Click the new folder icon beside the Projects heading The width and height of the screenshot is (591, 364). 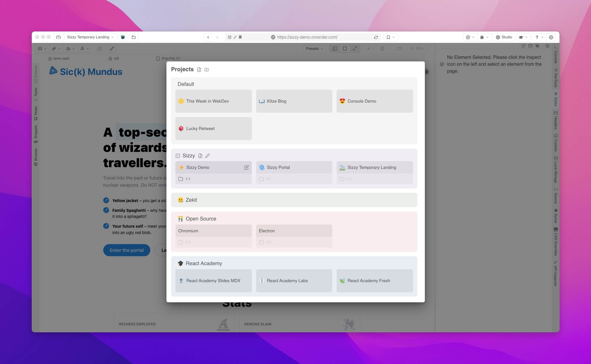pyautogui.click(x=207, y=69)
